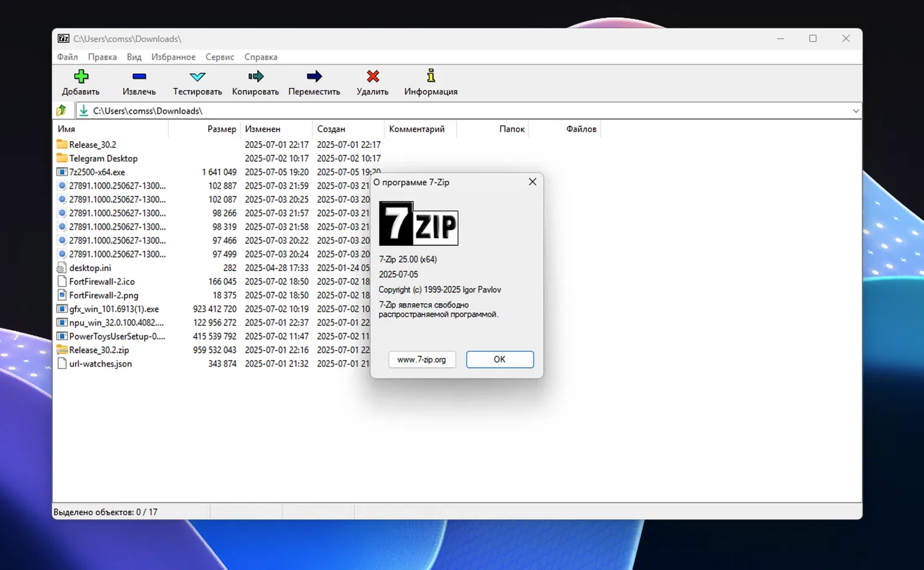924x570 pixels.
Task: Select the Release_30.2.zip archive icon
Action: 62,349
